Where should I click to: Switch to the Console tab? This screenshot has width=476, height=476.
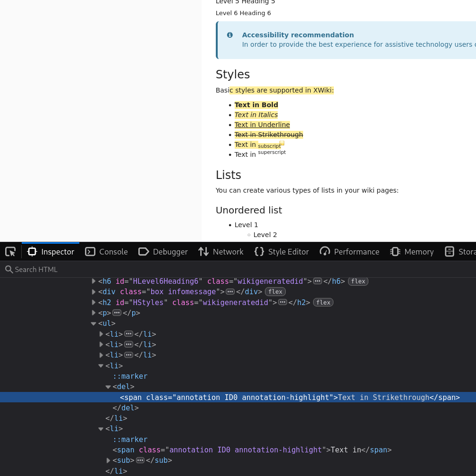[x=107, y=252]
